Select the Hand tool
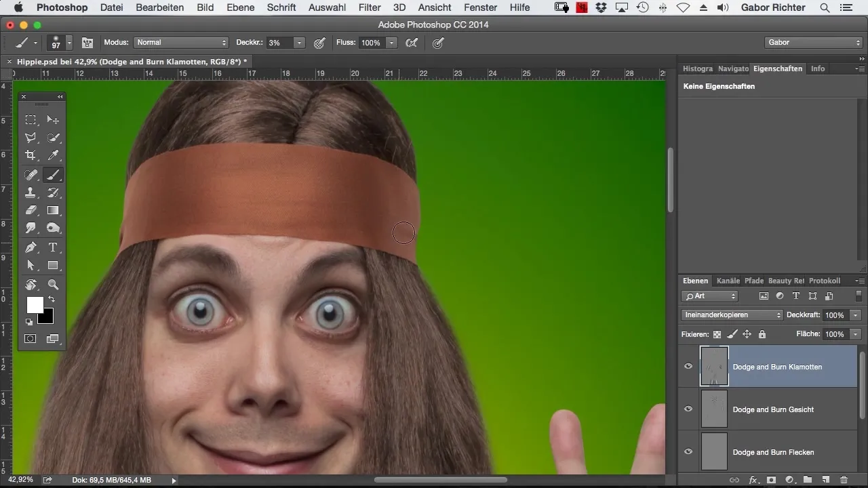 (x=31, y=285)
